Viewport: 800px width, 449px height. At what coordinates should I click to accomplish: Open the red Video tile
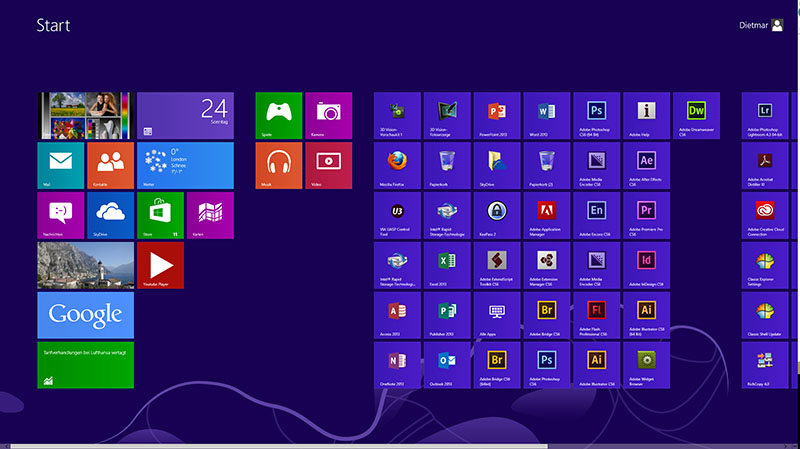tap(329, 165)
